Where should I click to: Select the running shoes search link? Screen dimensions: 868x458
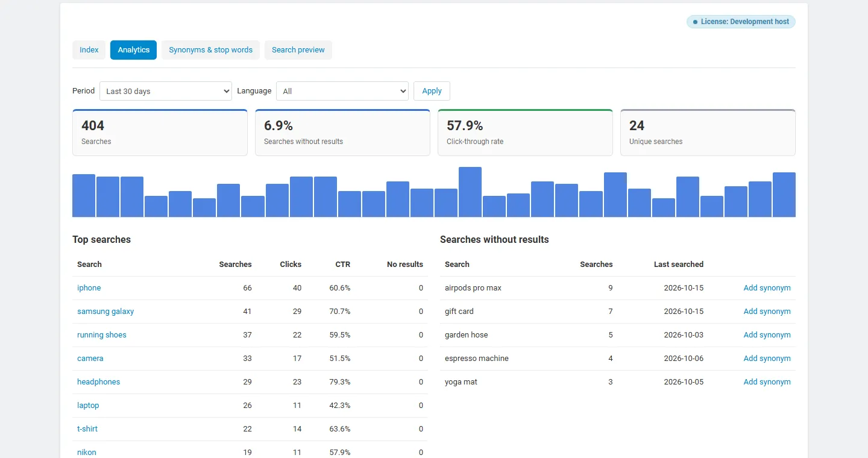tap(102, 335)
